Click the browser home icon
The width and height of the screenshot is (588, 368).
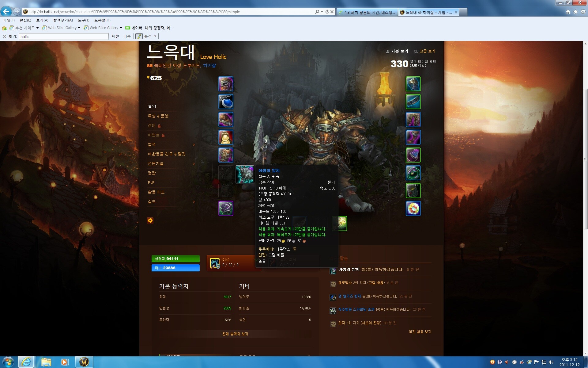(x=568, y=12)
